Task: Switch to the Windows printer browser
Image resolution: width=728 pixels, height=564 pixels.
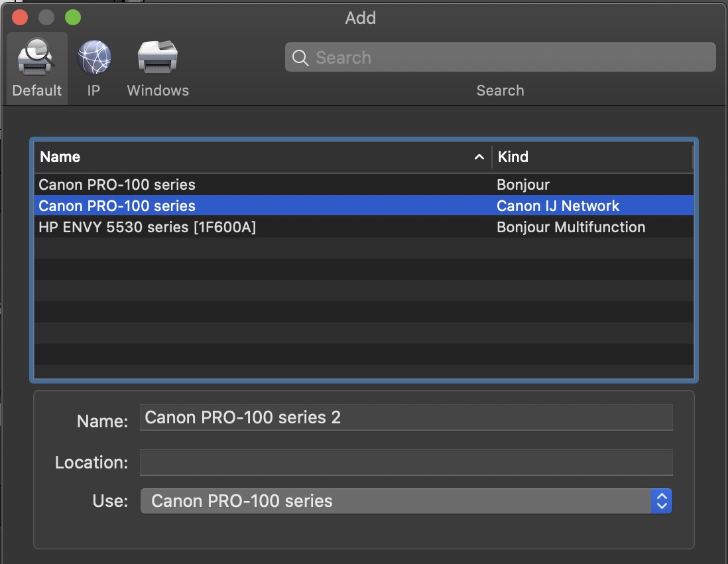Action: click(157, 66)
